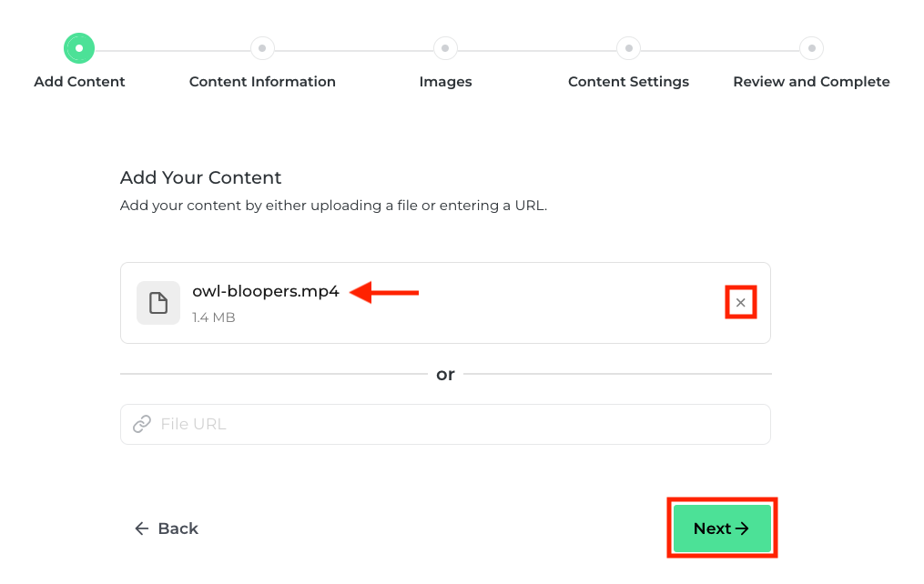Click the chain link icon in the File URL field

coord(141,424)
